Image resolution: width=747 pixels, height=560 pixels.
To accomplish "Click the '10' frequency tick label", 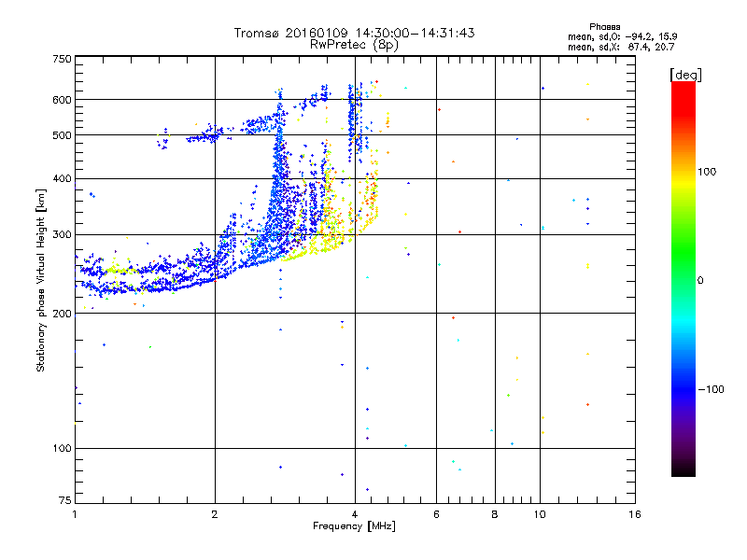I will point(540,514).
